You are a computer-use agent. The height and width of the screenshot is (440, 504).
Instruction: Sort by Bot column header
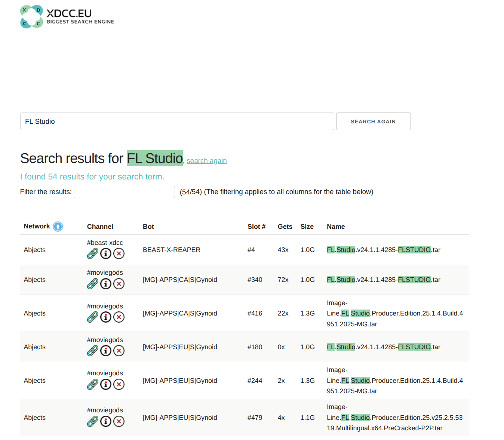click(148, 227)
